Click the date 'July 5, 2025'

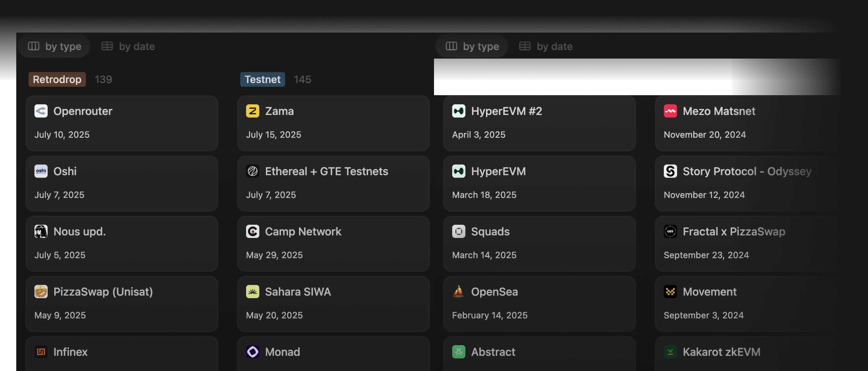tap(60, 255)
